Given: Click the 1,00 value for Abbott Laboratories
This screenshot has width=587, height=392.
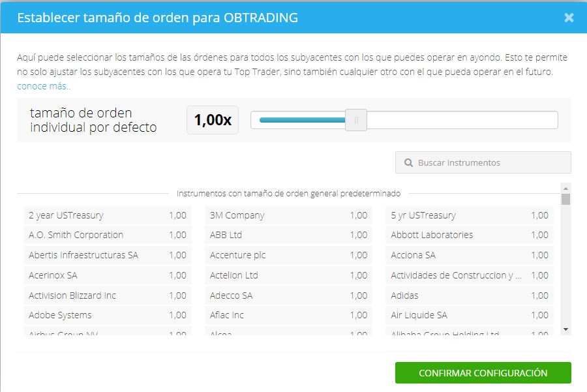Looking at the screenshot, I should coord(539,235).
